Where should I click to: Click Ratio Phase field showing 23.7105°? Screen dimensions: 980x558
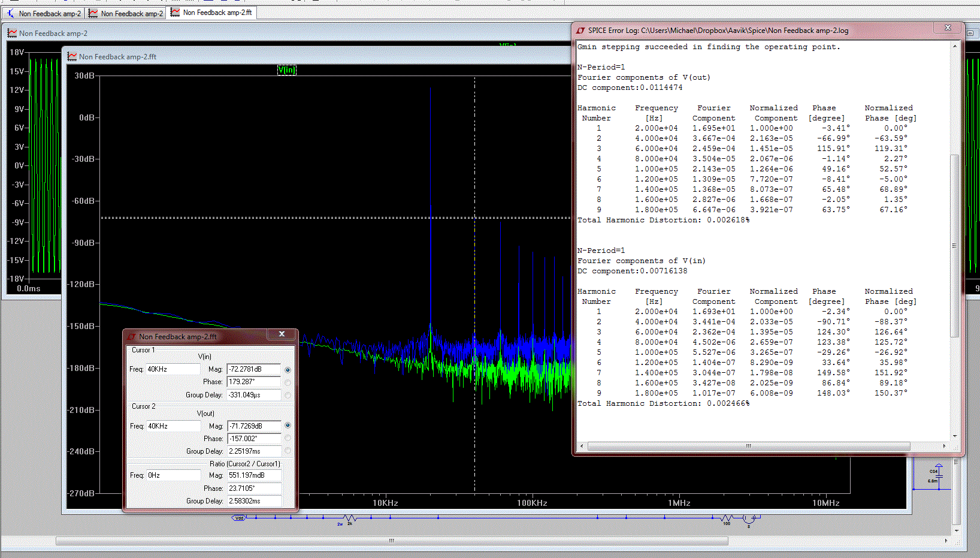pos(254,488)
